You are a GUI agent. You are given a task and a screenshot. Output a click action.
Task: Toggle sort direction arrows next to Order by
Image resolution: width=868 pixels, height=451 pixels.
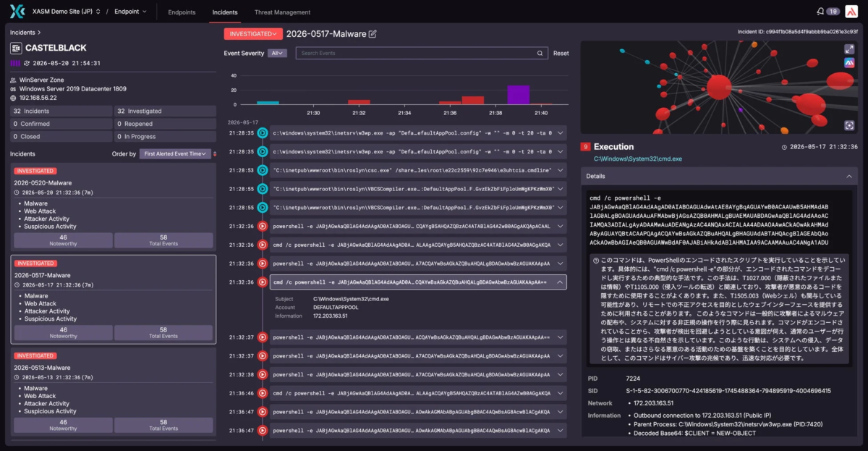(214, 153)
